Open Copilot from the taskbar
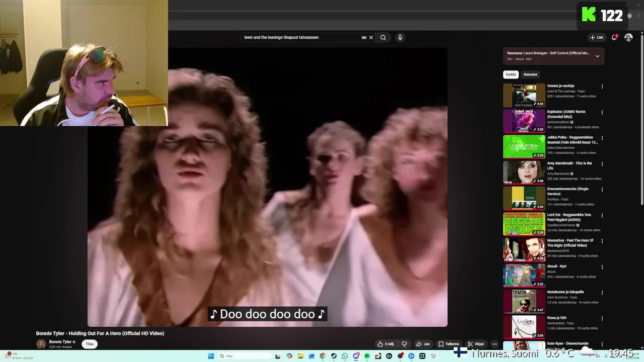Screen dimensions: 644x362 tap(289, 356)
